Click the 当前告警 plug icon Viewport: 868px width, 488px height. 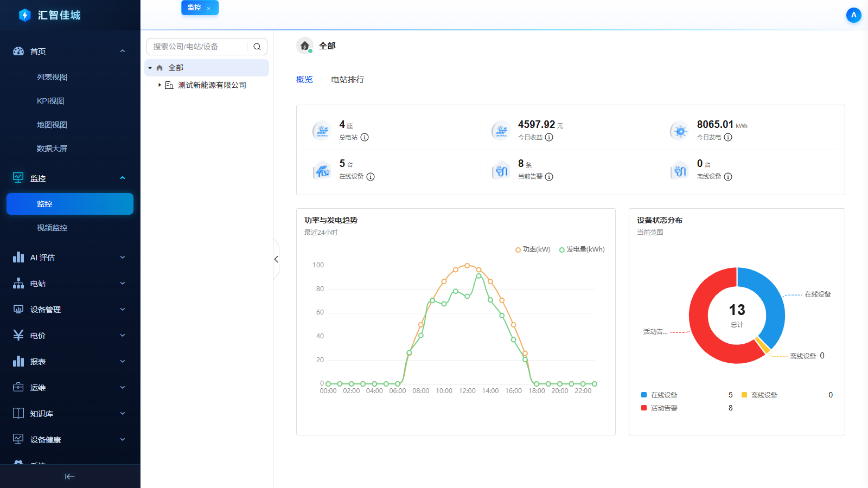pos(501,171)
